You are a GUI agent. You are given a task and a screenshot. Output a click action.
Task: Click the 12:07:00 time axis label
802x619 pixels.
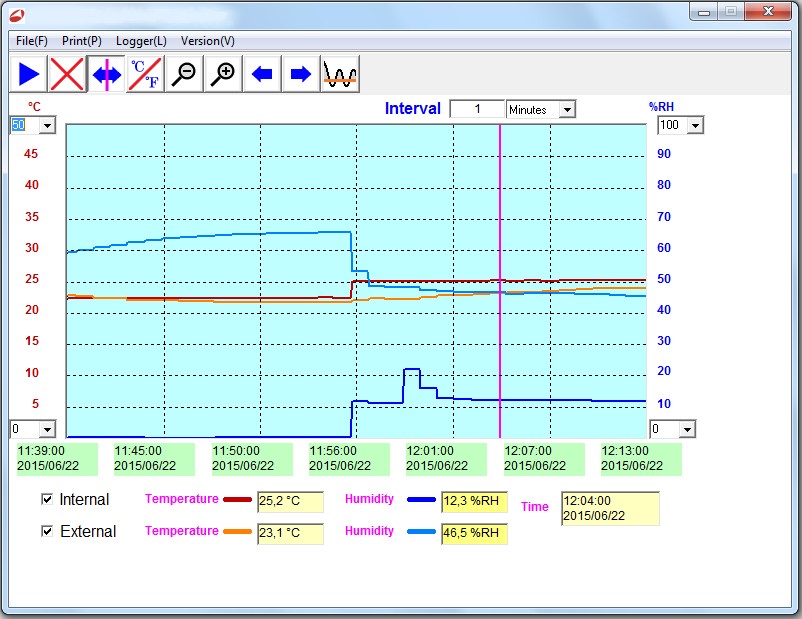click(x=544, y=459)
